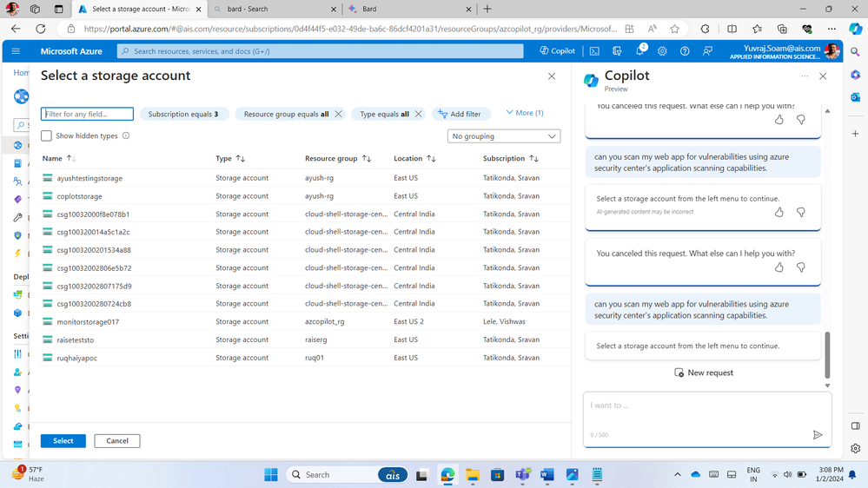This screenshot has width=868, height=488.
Task: Click the Copilot chat scrollbar thumb
Action: coord(827,354)
